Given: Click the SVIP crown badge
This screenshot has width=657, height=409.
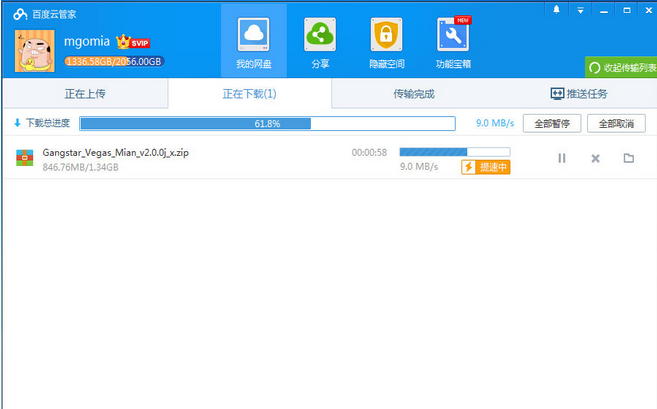Looking at the screenshot, I should 133,42.
